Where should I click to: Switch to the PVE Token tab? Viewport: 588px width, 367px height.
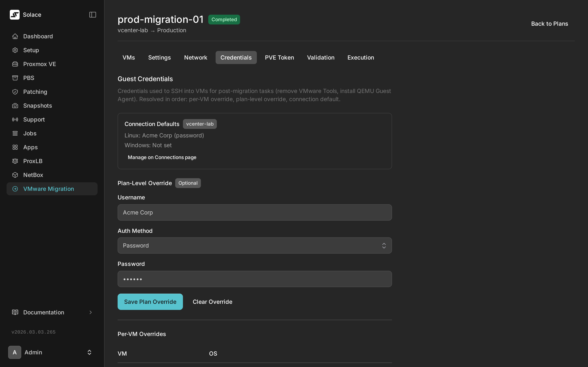[279, 57]
